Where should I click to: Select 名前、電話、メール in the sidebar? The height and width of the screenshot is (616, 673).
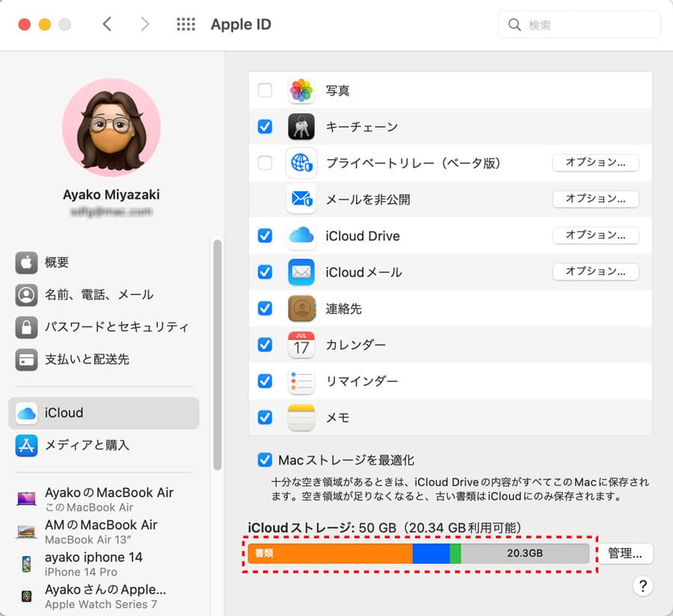point(99,295)
